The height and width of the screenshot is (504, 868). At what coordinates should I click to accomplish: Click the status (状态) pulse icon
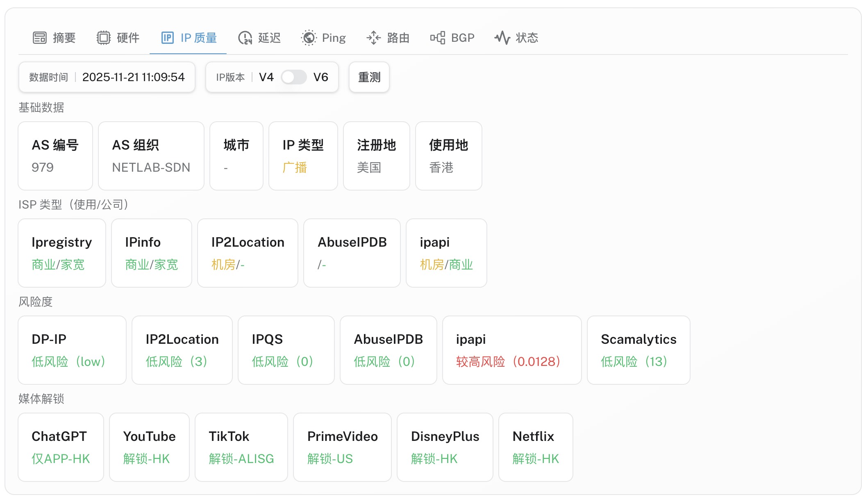pos(502,38)
